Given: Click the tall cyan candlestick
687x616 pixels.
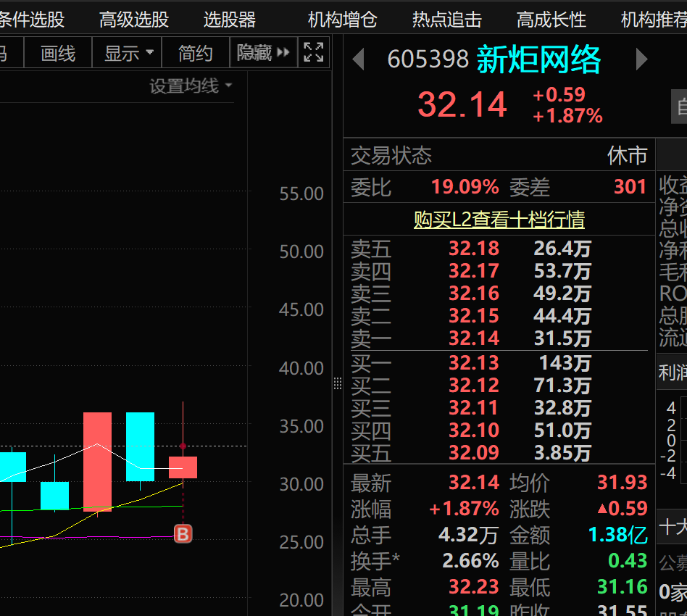Looking at the screenshot, I should click(140, 446).
